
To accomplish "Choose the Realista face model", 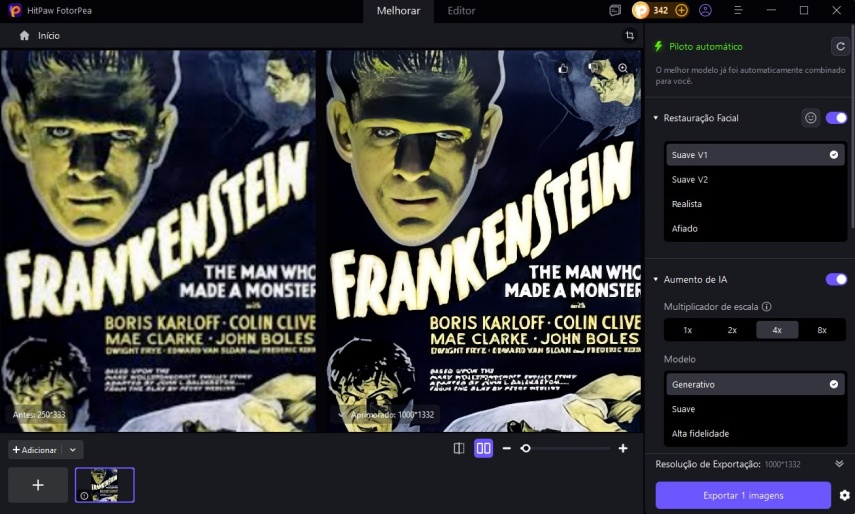I will tap(687, 204).
